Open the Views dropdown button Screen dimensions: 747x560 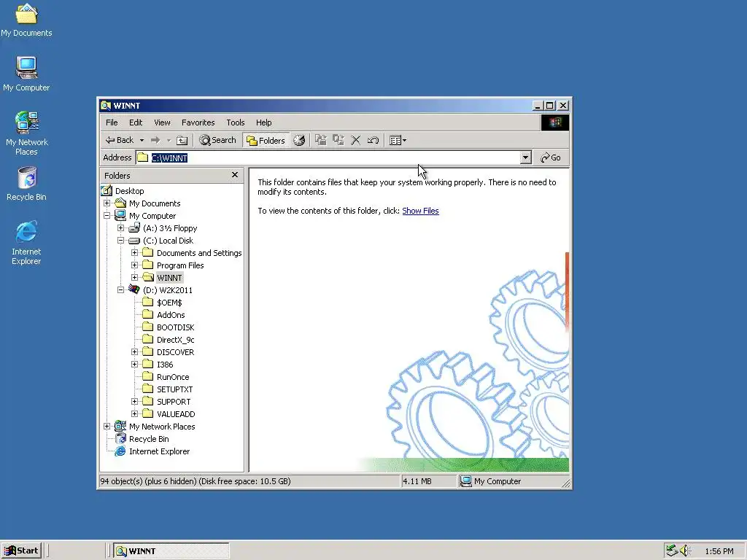pyautogui.click(x=398, y=140)
